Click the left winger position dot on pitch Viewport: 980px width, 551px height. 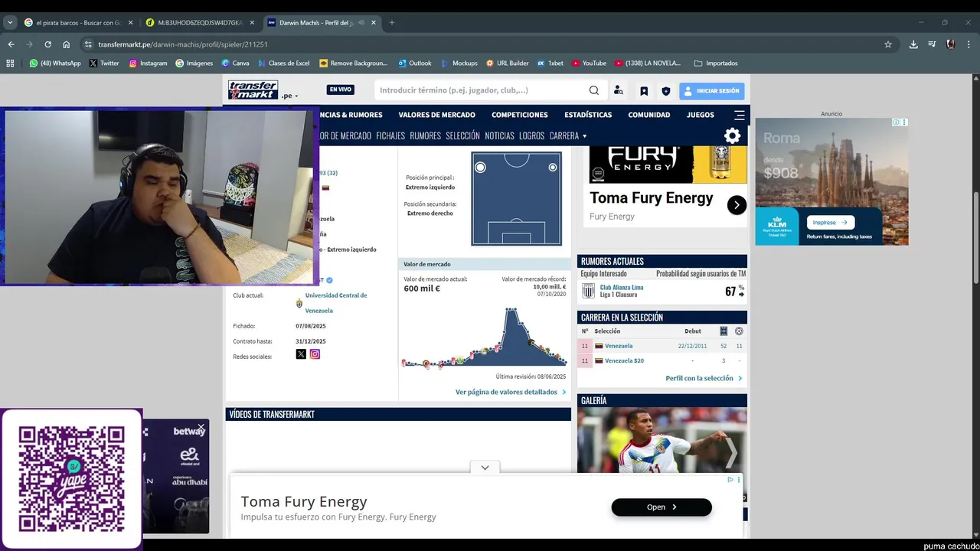tap(480, 167)
